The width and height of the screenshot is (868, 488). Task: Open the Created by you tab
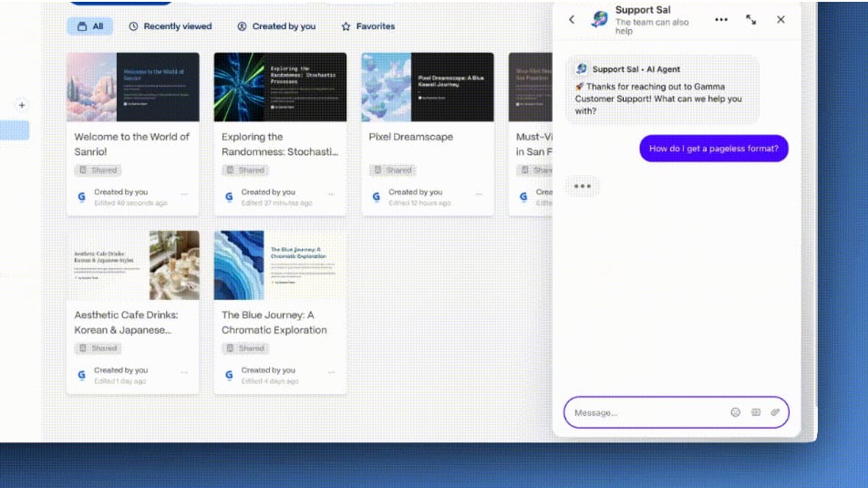(277, 26)
